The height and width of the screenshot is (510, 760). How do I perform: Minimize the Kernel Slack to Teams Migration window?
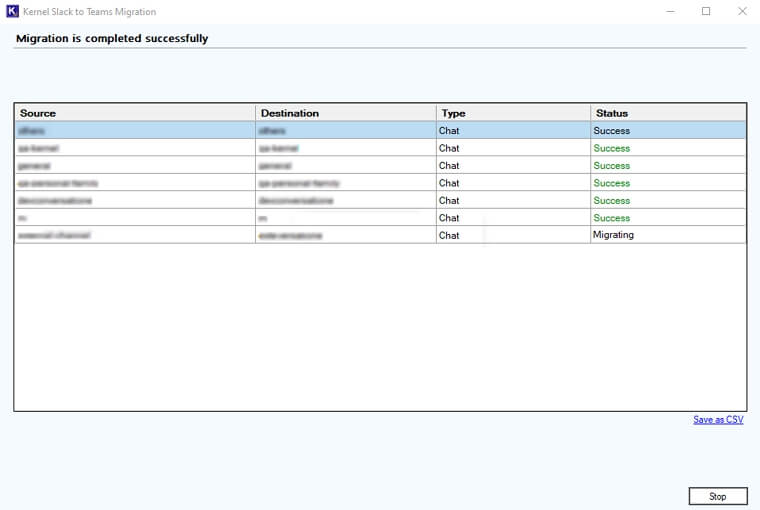[670, 11]
